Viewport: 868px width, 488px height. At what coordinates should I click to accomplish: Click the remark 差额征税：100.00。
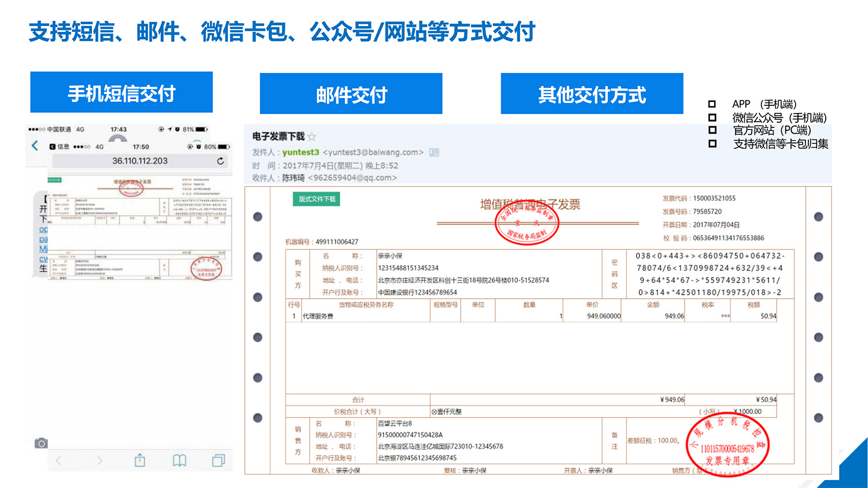(654, 441)
